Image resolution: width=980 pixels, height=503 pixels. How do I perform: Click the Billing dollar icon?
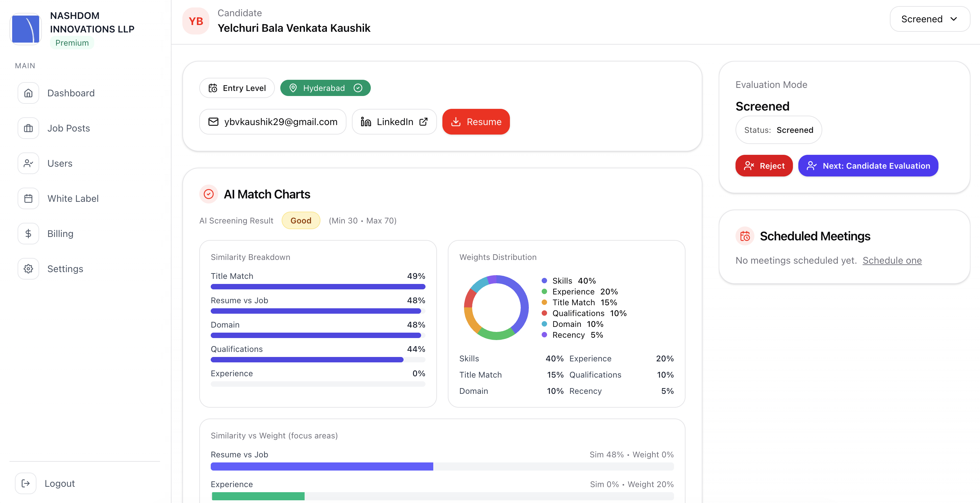(28, 233)
